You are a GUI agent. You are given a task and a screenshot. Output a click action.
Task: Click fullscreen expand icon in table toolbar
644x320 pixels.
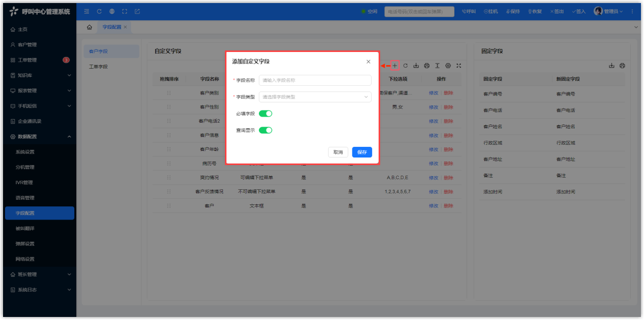[x=458, y=66]
